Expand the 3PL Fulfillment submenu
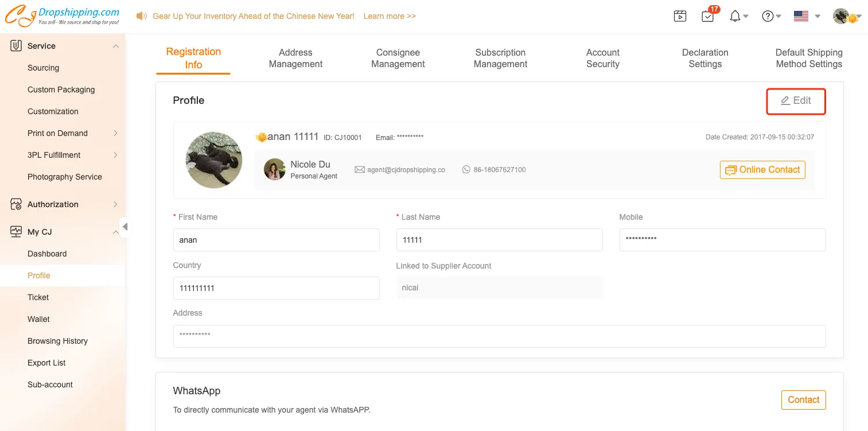868x431 pixels. point(115,155)
